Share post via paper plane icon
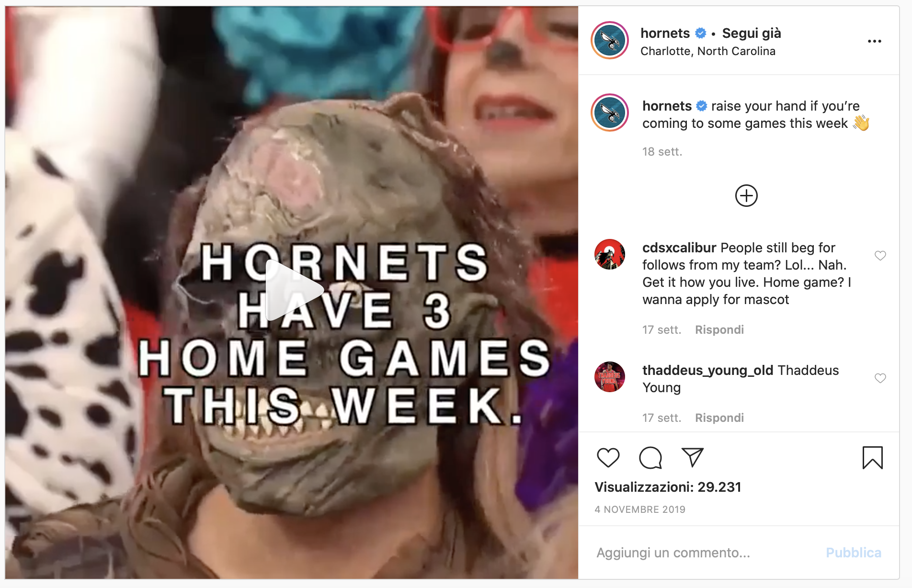This screenshot has width=912, height=588. click(x=692, y=457)
